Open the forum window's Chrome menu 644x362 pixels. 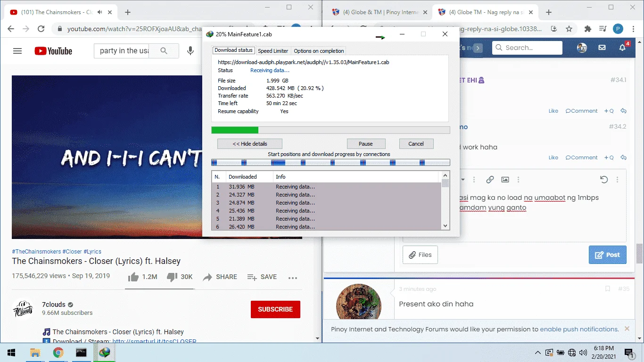tap(633, 29)
